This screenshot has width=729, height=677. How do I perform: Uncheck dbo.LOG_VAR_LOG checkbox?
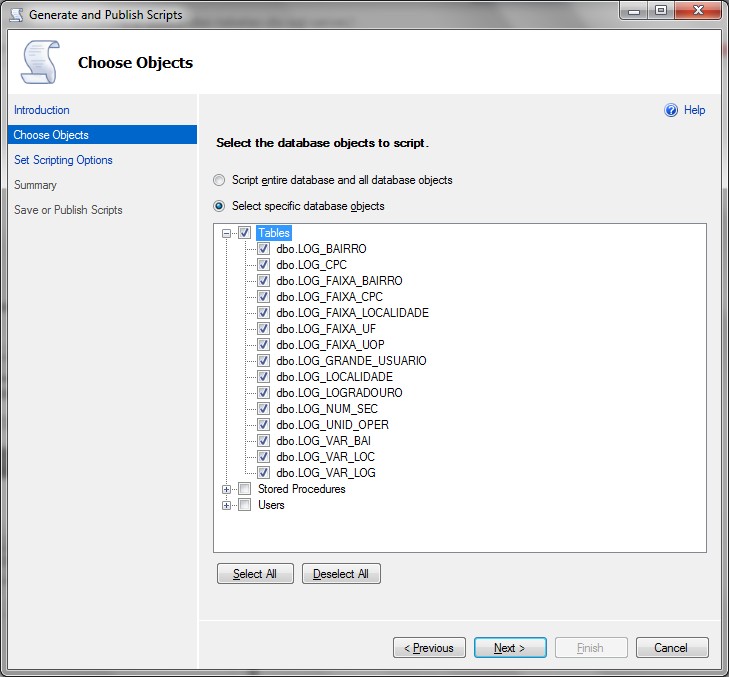click(263, 473)
